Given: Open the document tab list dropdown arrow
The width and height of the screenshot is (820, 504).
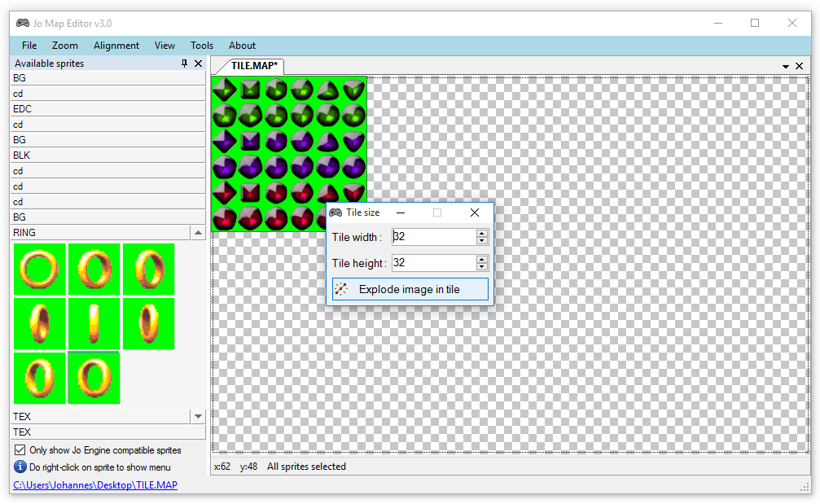Looking at the screenshot, I should (786, 67).
